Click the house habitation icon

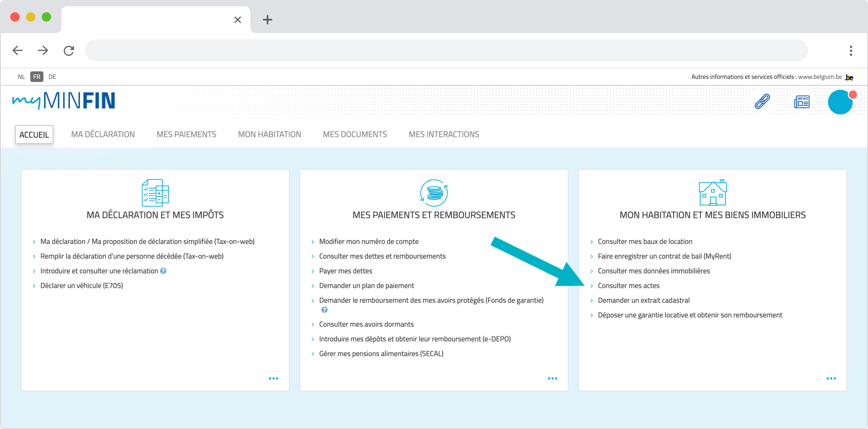[713, 192]
